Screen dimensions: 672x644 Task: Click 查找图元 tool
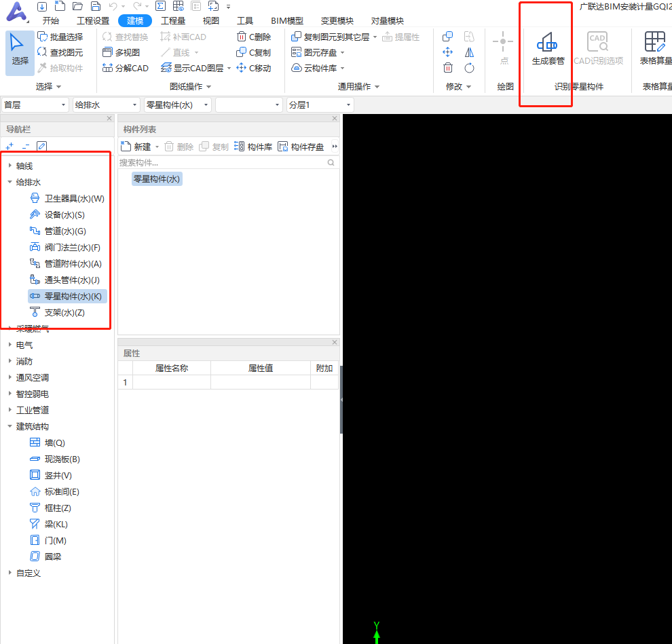point(60,52)
